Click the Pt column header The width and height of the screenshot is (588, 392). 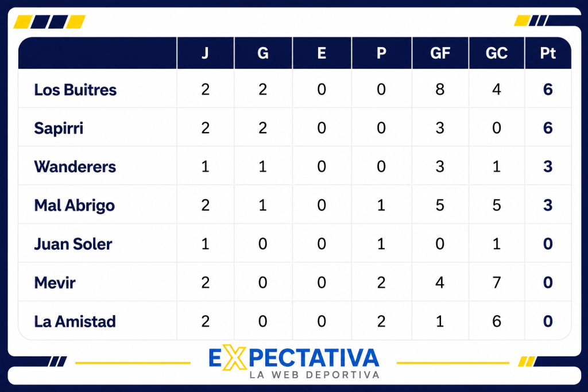click(548, 53)
